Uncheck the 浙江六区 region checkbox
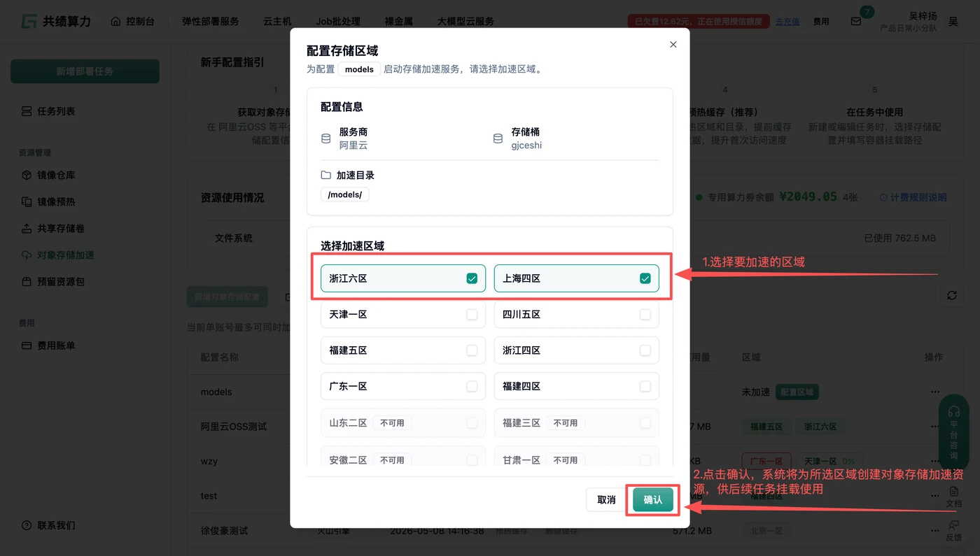Image resolution: width=980 pixels, height=556 pixels. (472, 278)
